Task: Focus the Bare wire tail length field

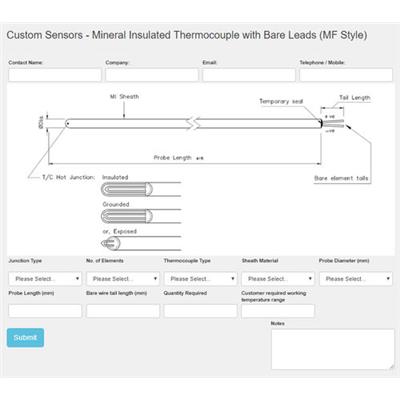Action: pyautogui.click(x=123, y=311)
